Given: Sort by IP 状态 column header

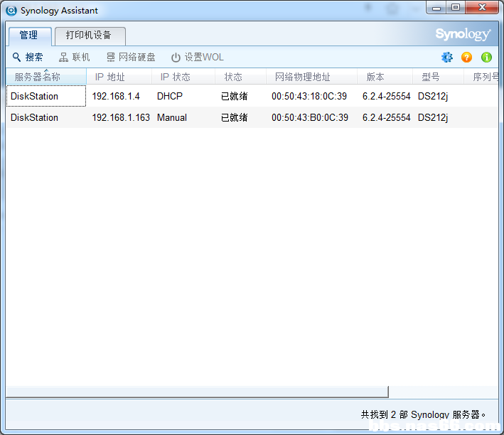Looking at the screenshot, I should [x=183, y=77].
